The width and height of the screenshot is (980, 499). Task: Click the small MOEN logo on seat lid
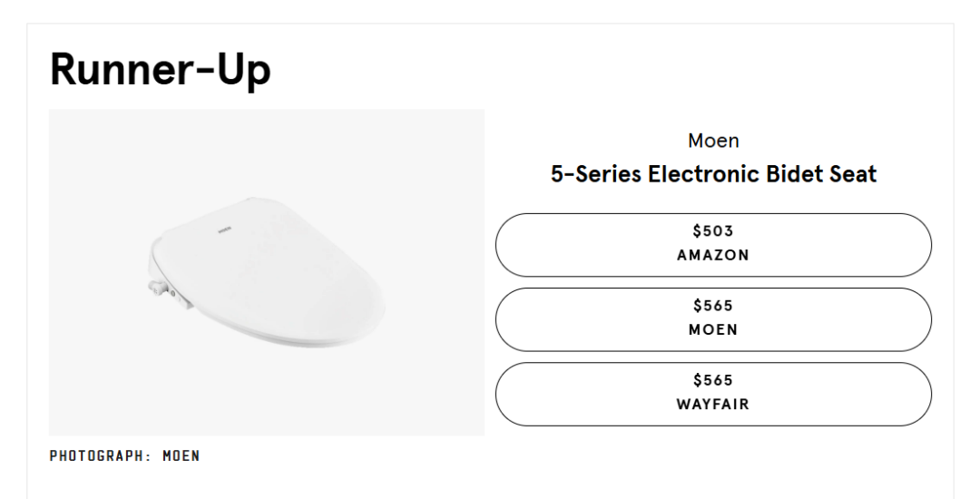point(224,230)
